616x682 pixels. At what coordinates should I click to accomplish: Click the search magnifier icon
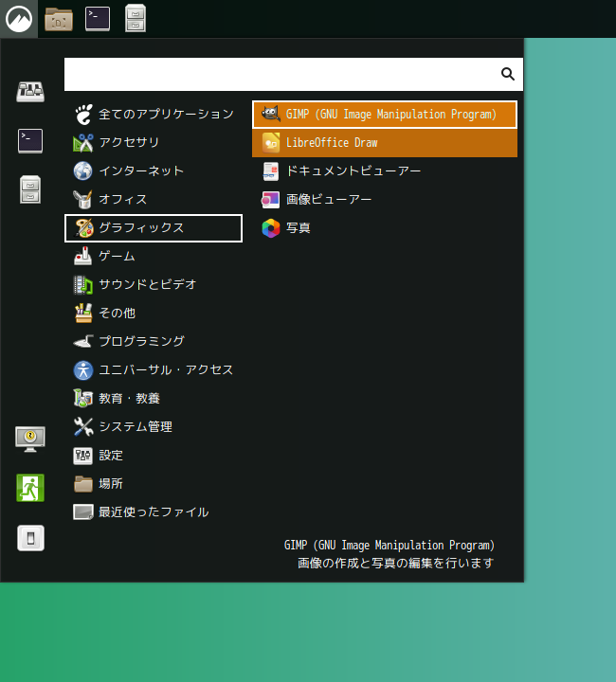508,74
